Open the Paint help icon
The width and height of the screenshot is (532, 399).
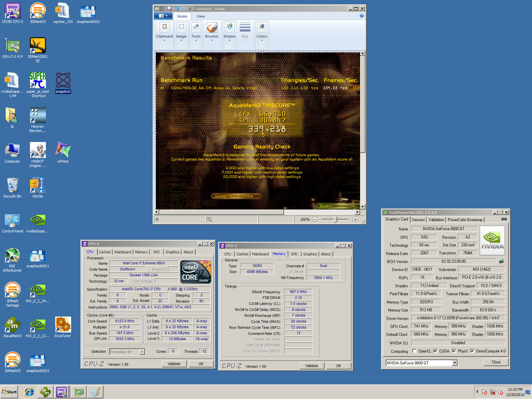362,16
